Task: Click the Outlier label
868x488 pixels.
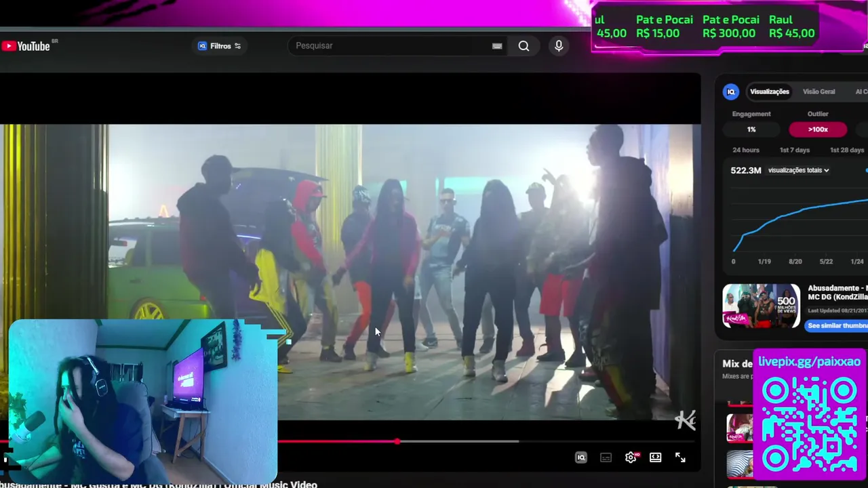Action: point(818,114)
